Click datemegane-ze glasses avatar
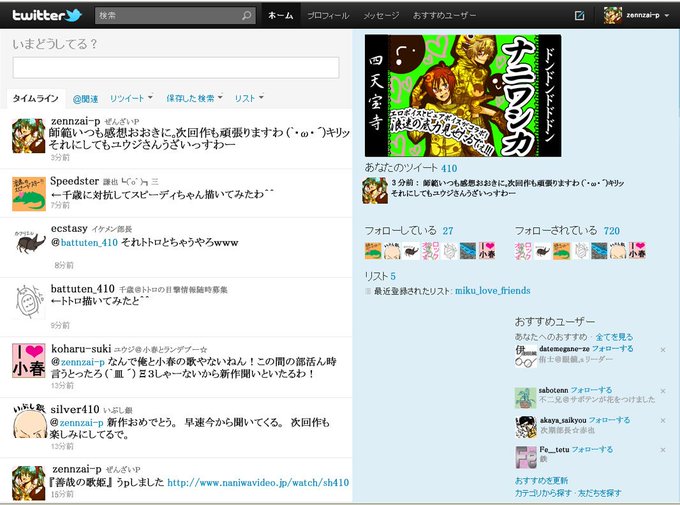 (526, 356)
